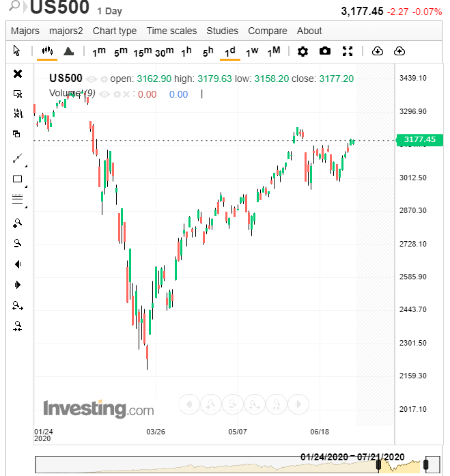Click the floating zoom in button
Image resolution: width=450 pixels, height=476 pixels.
pyautogui.click(x=211, y=404)
